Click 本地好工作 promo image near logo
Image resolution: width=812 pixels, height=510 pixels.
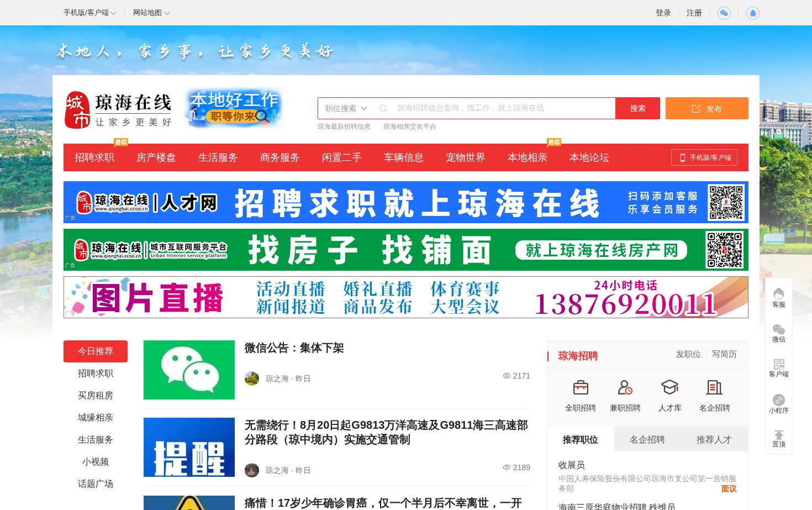coord(235,108)
